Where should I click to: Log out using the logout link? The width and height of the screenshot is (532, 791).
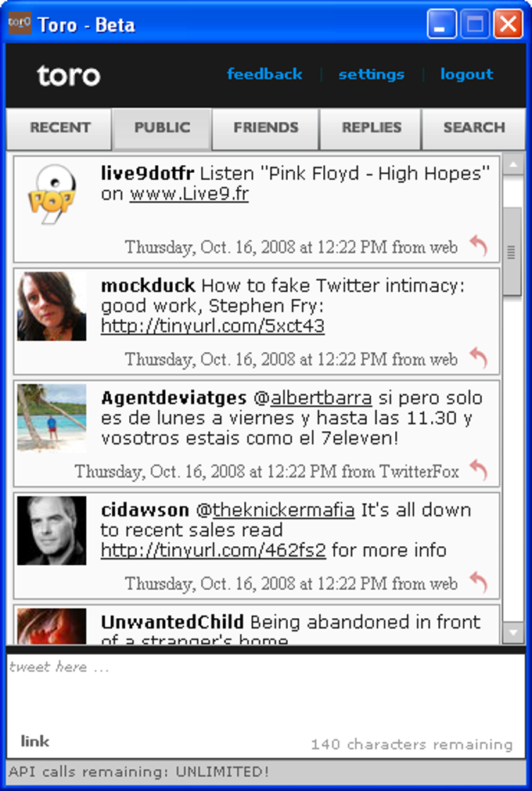click(x=466, y=74)
